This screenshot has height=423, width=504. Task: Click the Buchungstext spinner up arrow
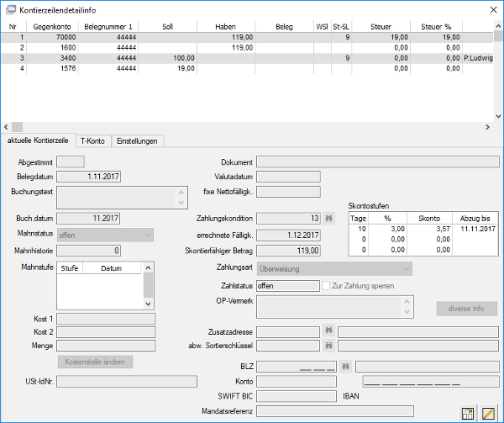tap(181, 192)
